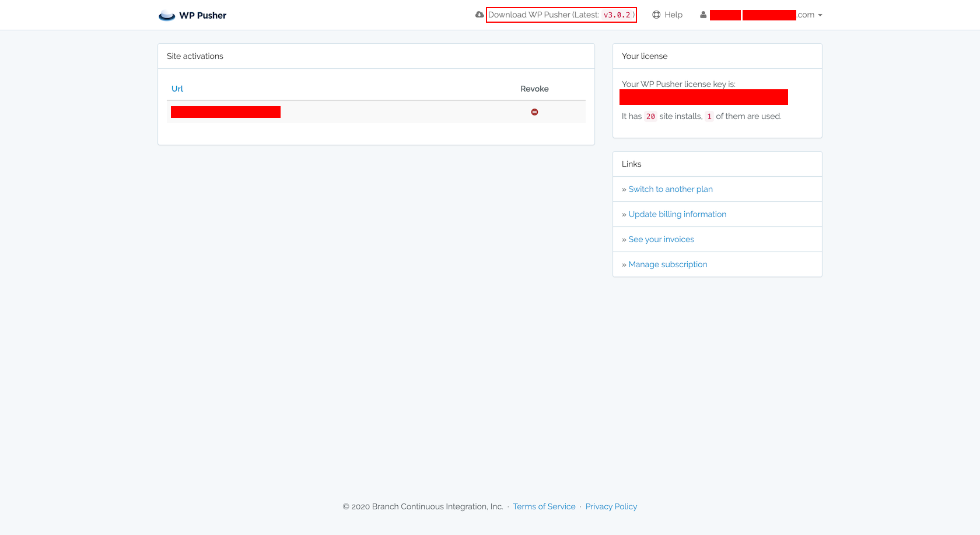980x535 pixels.
Task: Sort the table by the Url column
Action: click(x=177, y=88)
